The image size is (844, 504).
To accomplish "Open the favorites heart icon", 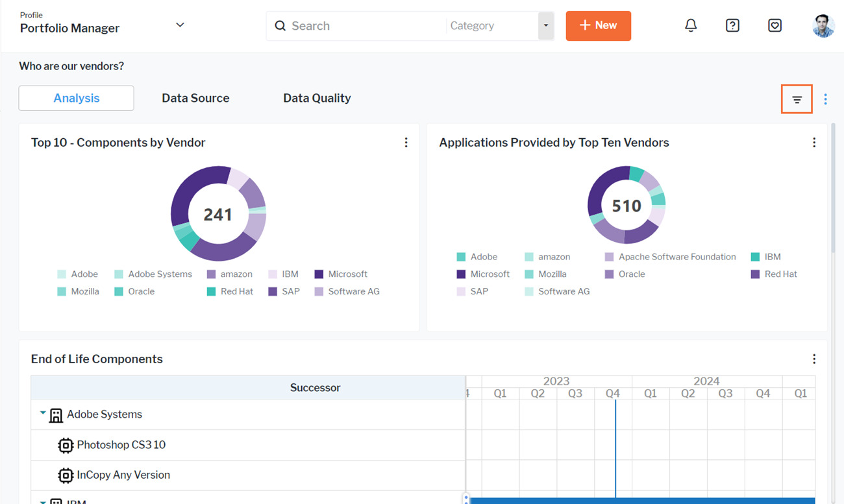I will point(775,26).
